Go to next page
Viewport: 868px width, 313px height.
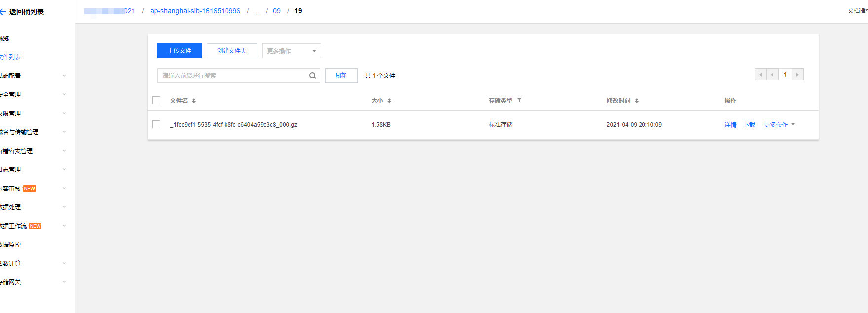(797, 75)
